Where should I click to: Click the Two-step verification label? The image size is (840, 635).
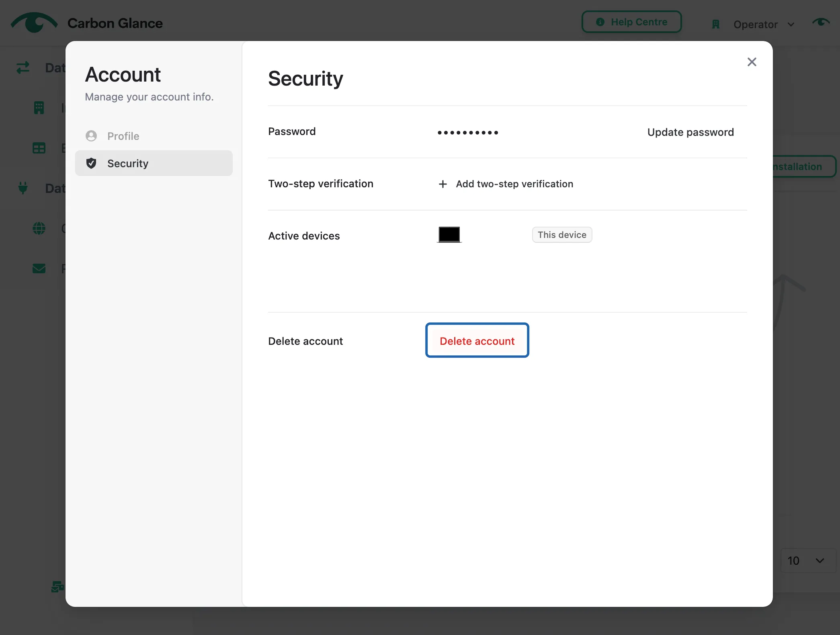tap(321, 184)
